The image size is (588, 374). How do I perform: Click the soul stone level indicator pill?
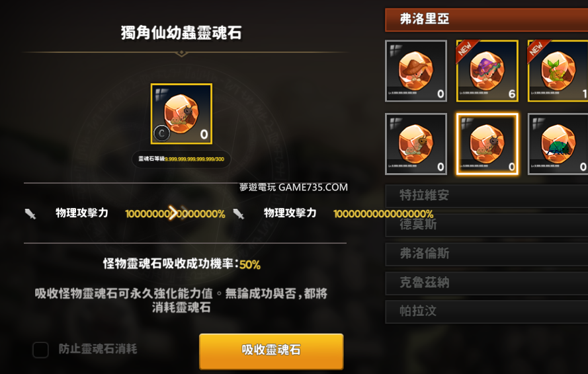(181, 159)
